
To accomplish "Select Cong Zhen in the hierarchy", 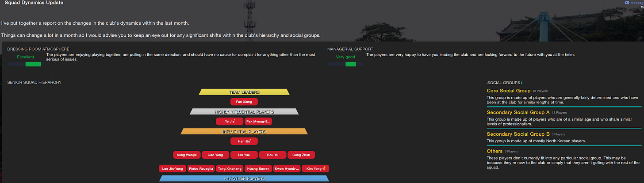I will pos(301,155).
